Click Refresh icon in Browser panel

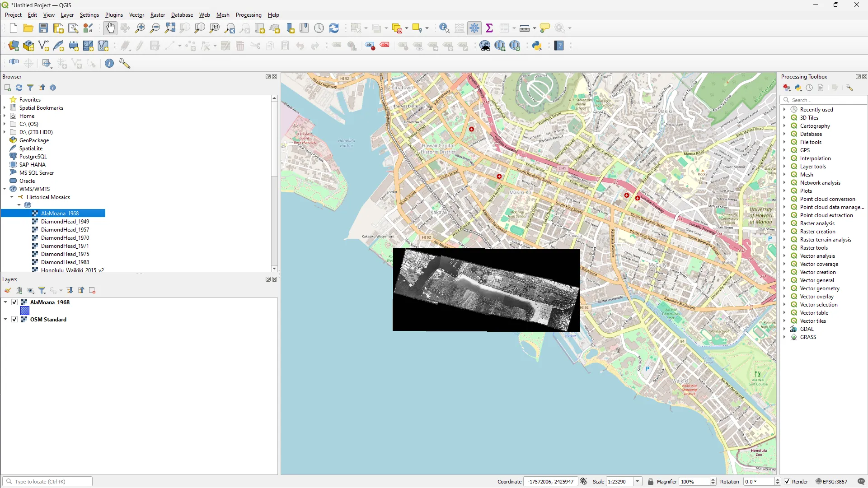tap(19, 88)
